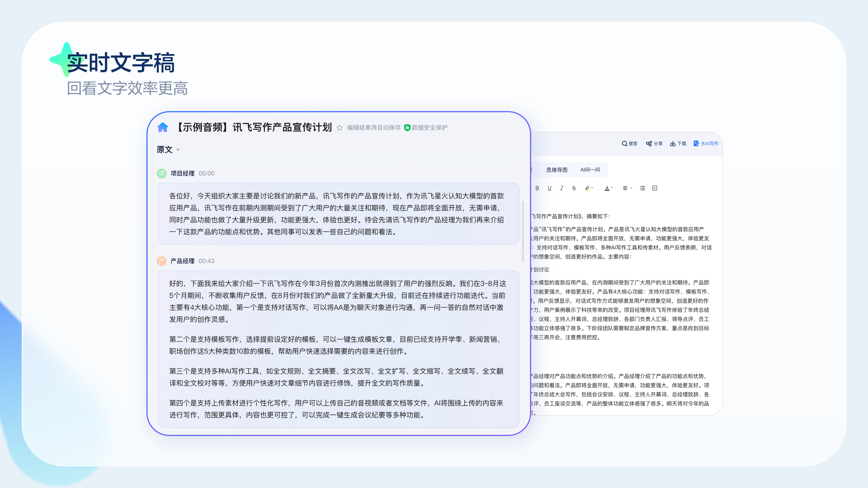
Task: Switch to the AI问一问 tab
Action: pyautogui.click(x=590, y=170)
